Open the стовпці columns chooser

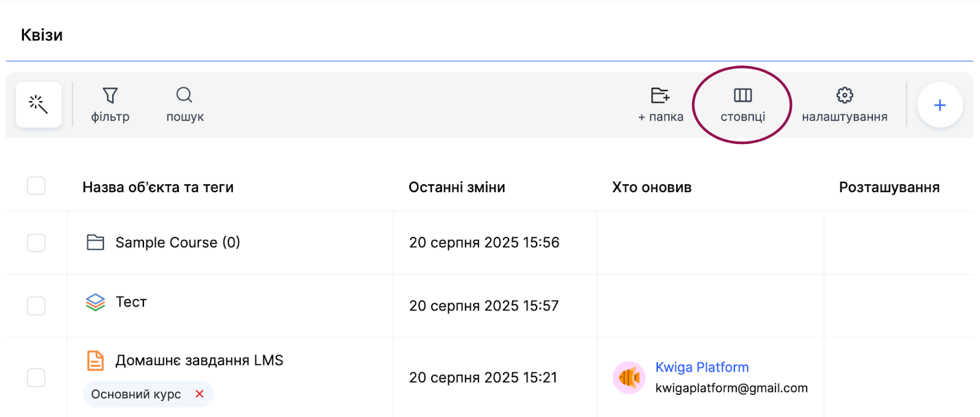(742, 104)
